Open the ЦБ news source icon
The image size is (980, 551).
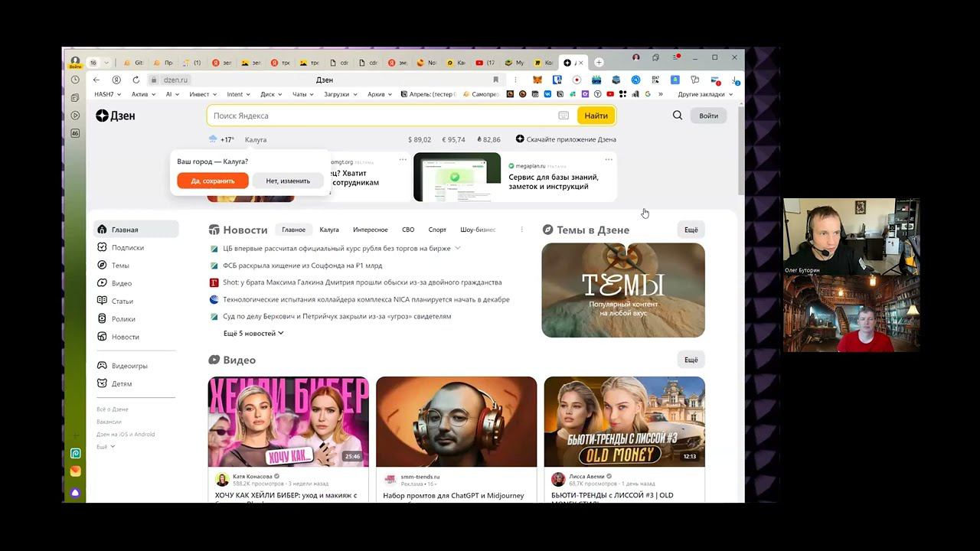click(214, 249)
